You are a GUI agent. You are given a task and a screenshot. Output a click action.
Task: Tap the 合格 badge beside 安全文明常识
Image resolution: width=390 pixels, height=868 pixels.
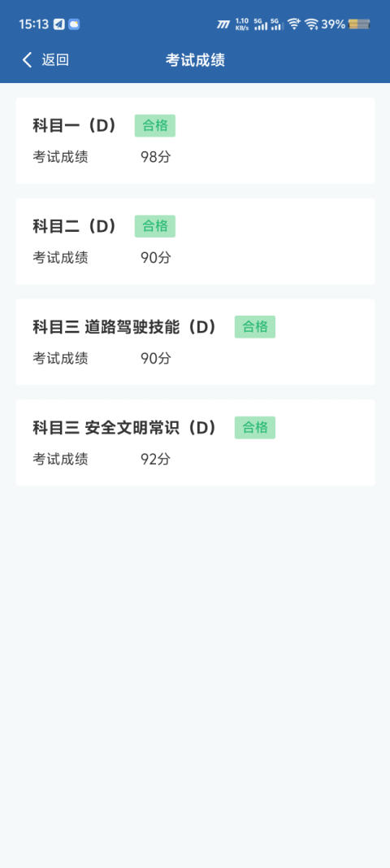pyautogui.click(x=255, y=428)
